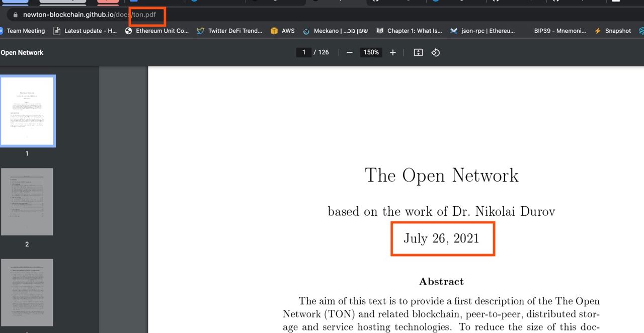644x333 pixels.
Task: Click the Ethereum Unit Co... bookmark's globe icon
Action: [x=128, y=31]
